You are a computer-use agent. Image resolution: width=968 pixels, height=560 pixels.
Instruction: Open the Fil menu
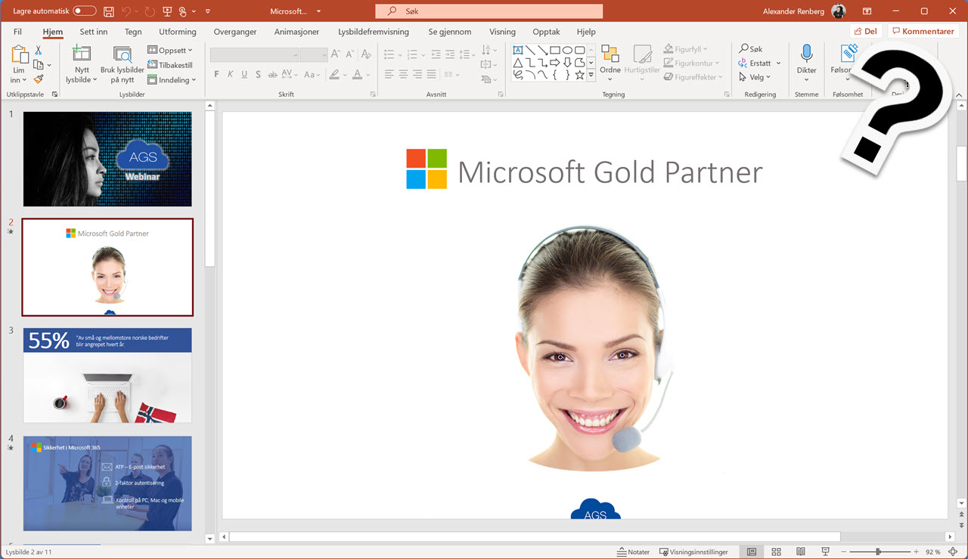click(x=17, y=32)
